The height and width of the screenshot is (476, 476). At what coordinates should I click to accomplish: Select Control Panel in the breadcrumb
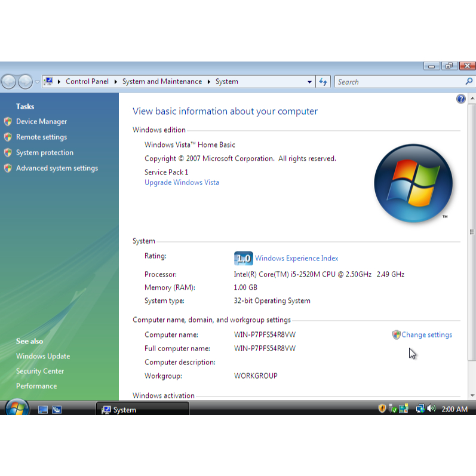(x=87, y=81)
